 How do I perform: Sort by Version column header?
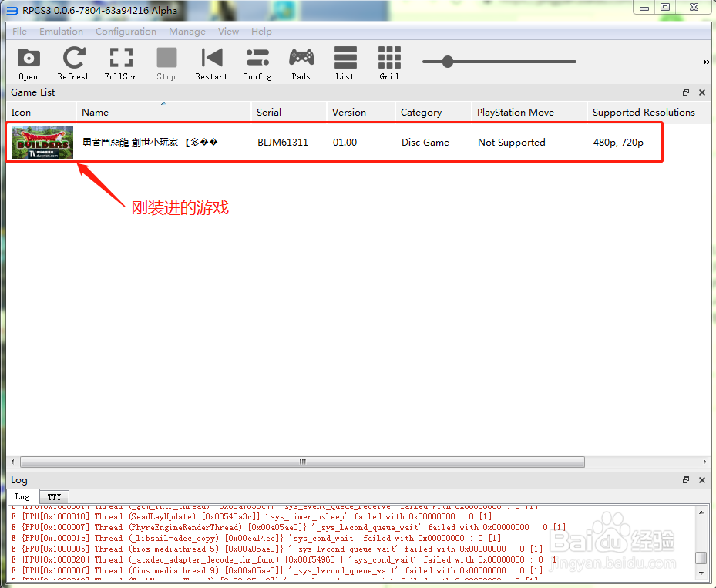(361, 112)
